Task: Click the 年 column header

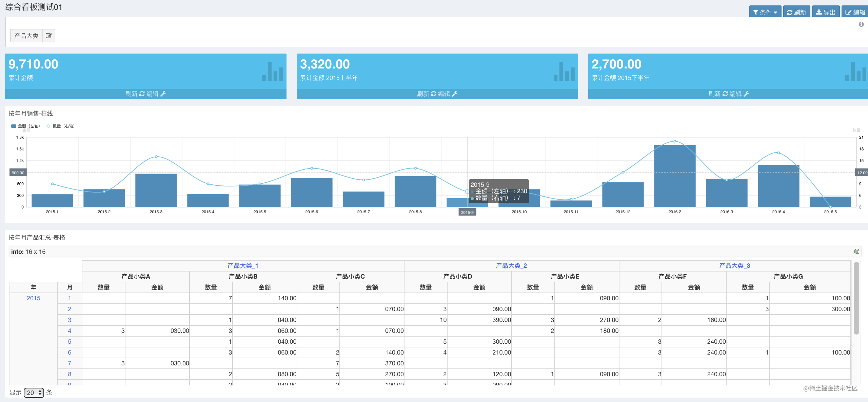Action: (34, 287)
